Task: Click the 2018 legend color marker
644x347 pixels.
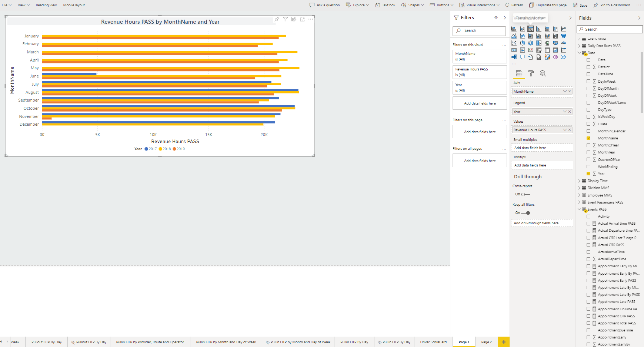Action: 160,149
